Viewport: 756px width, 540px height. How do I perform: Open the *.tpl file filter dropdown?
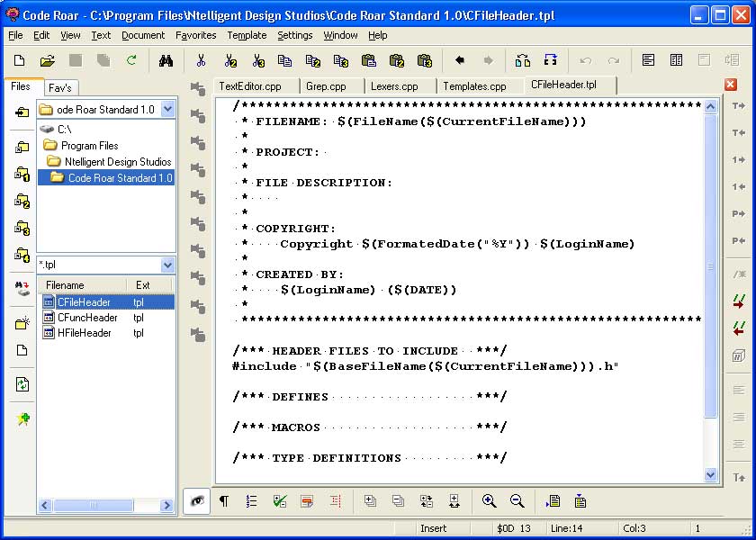(x=167, y=265)
